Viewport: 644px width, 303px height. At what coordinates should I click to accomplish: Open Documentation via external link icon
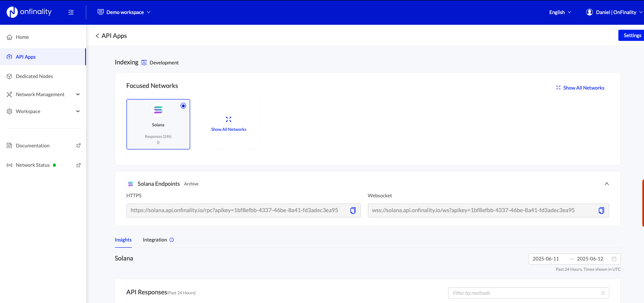[78, 145]
